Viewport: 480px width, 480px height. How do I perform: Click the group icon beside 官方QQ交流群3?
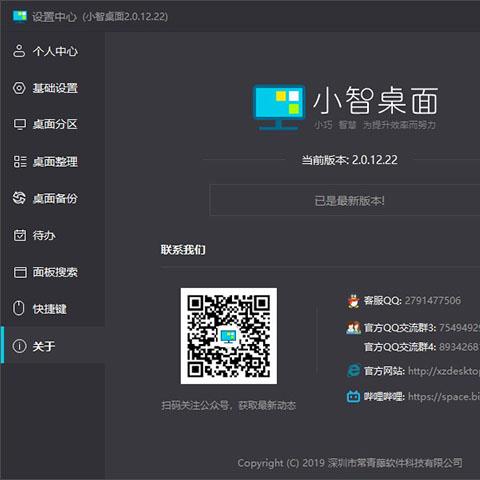pyautogui.click(x=353, y=328)
